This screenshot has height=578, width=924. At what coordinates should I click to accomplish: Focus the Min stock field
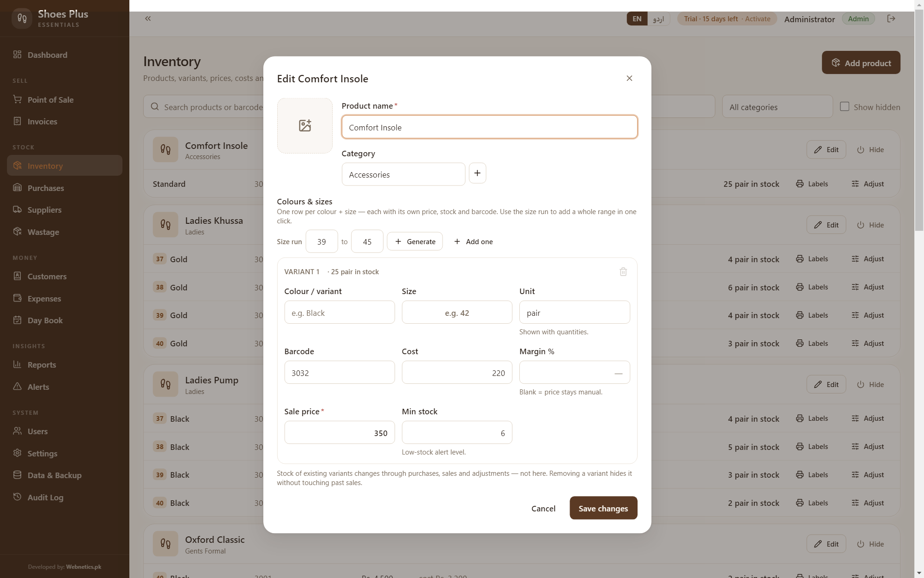click(457, 432)
